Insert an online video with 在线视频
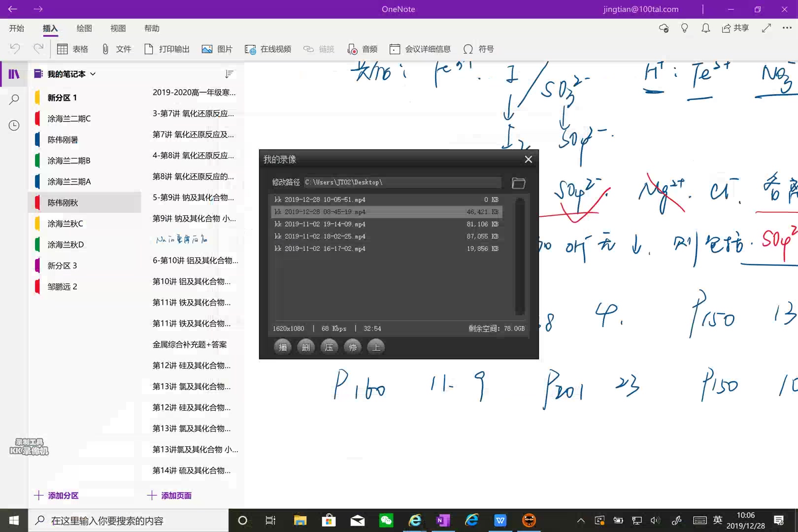 click(250, 49)
